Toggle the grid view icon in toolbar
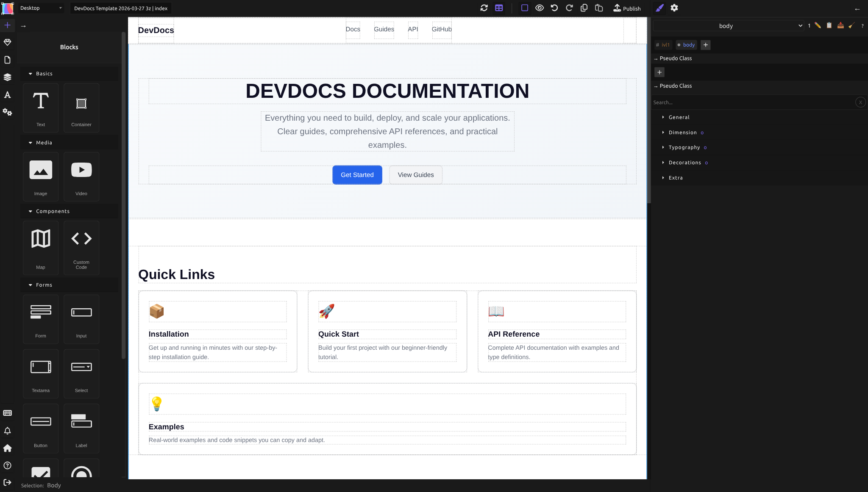The image size is (868, 492). pos(498,8)
